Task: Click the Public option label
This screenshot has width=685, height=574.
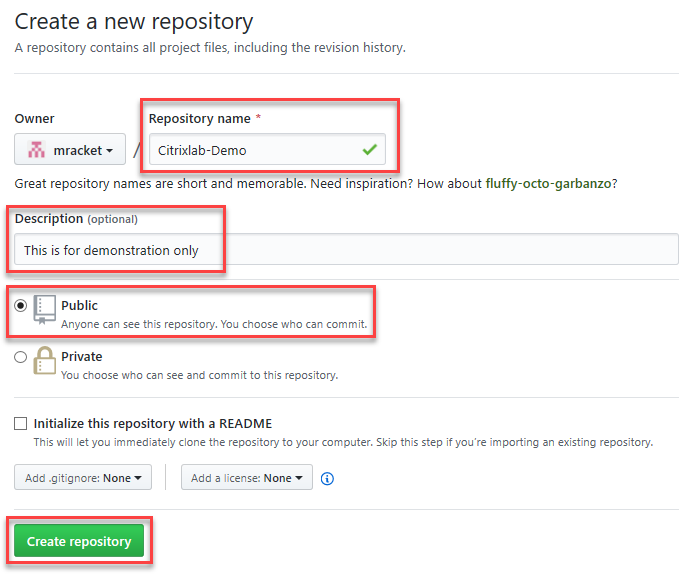Action: pyautogui.click(x=80, y=305)
